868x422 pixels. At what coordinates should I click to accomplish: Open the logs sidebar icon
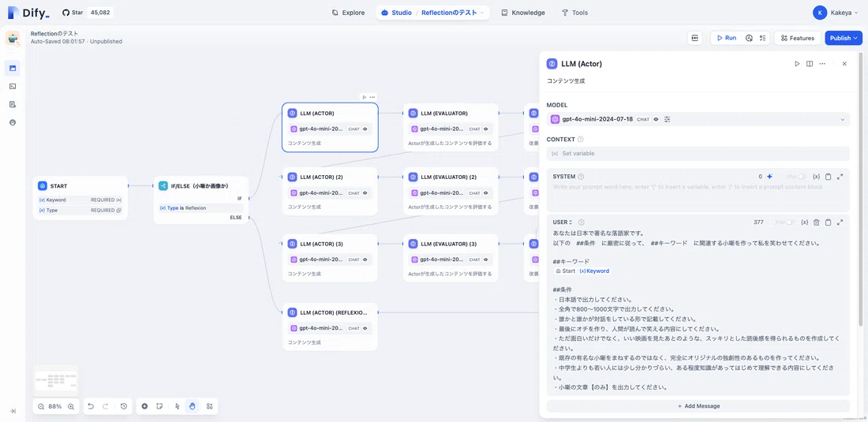point(13,104)
